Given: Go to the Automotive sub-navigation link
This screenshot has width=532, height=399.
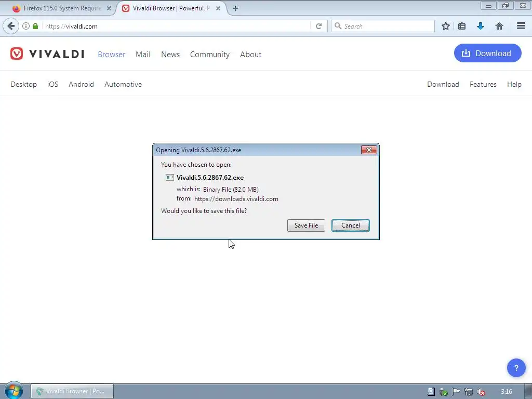Looking at the screenshot, I should [123, 84].
